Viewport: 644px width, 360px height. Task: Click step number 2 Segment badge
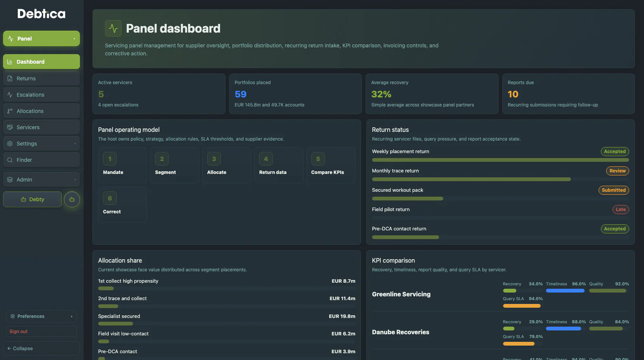coord(162,159)
